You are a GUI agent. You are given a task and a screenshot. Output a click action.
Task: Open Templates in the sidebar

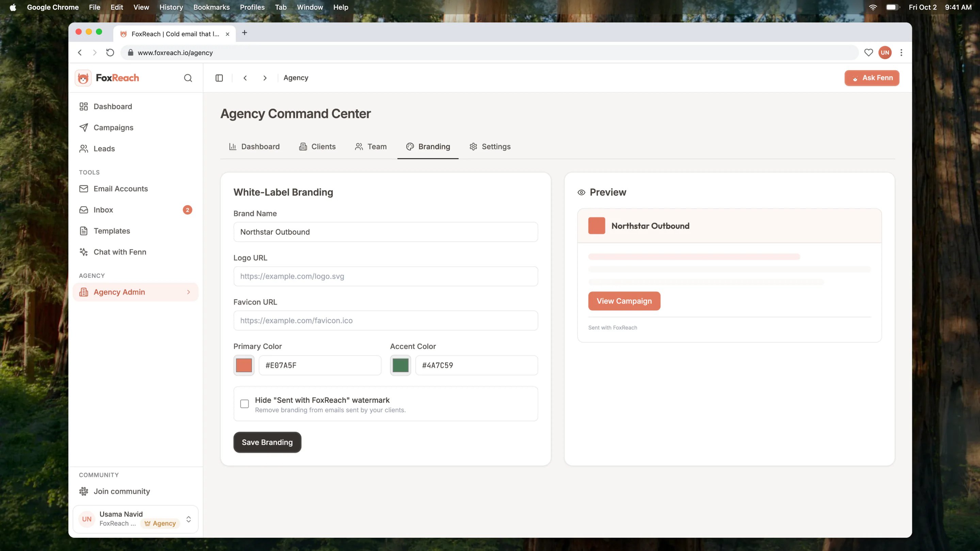coord(135,231)
